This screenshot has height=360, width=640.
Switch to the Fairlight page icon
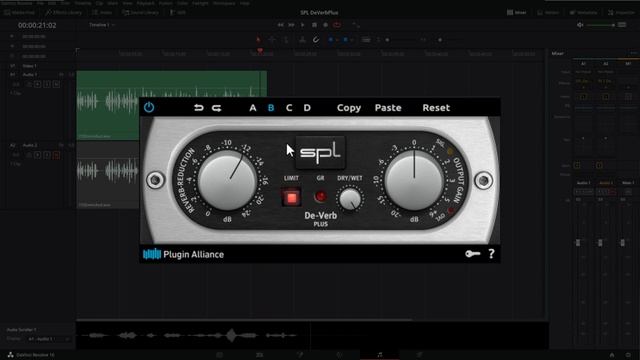pyautogui.click(x=380, y=355)
